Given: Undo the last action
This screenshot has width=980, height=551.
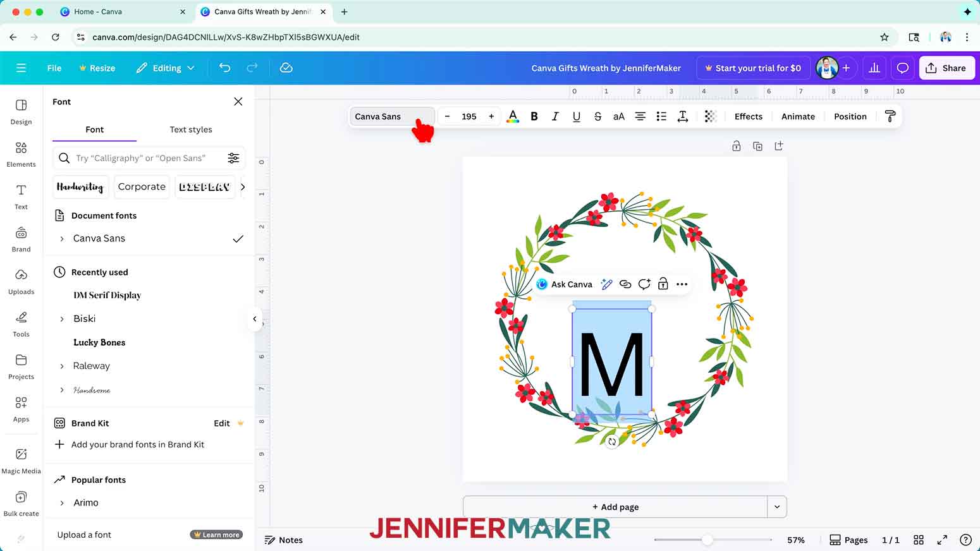Looking at the screenshot, I should tap(224, 68).
